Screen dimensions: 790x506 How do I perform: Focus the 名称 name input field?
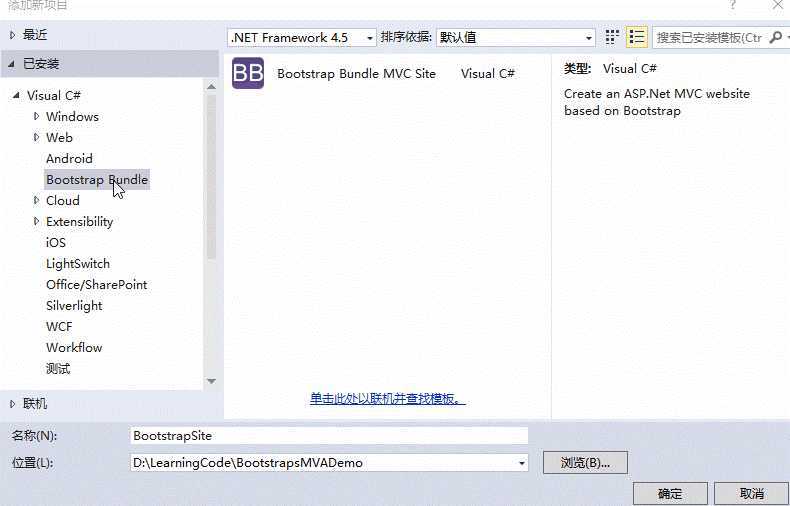329,436
